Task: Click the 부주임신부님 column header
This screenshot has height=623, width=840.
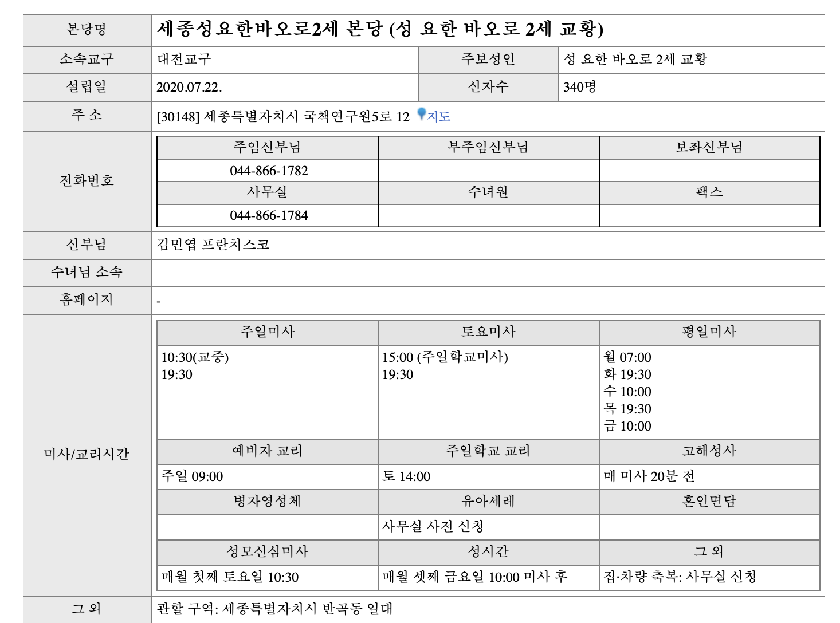Action: point(488,148)
